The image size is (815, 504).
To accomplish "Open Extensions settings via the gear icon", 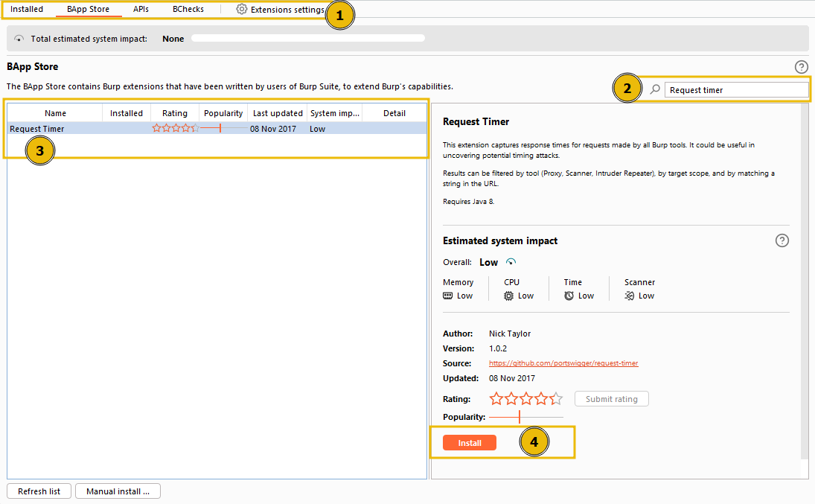I will coord(240,9).
